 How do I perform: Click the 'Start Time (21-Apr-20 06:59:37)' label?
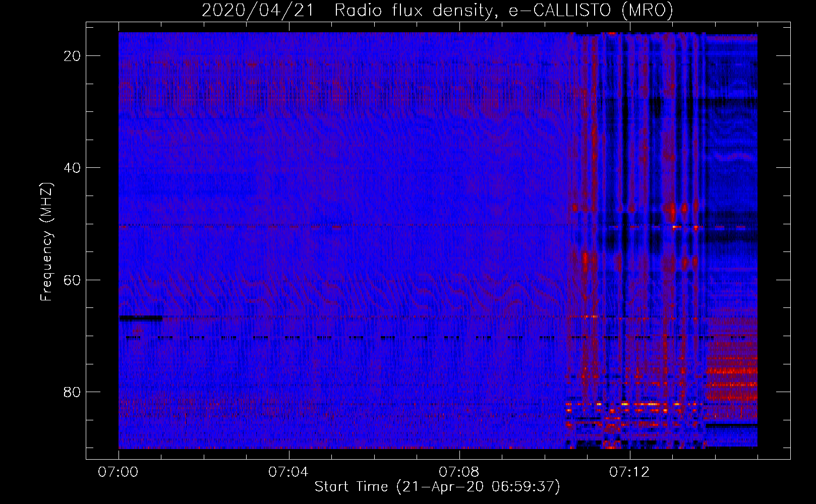[x=437, y=487]
